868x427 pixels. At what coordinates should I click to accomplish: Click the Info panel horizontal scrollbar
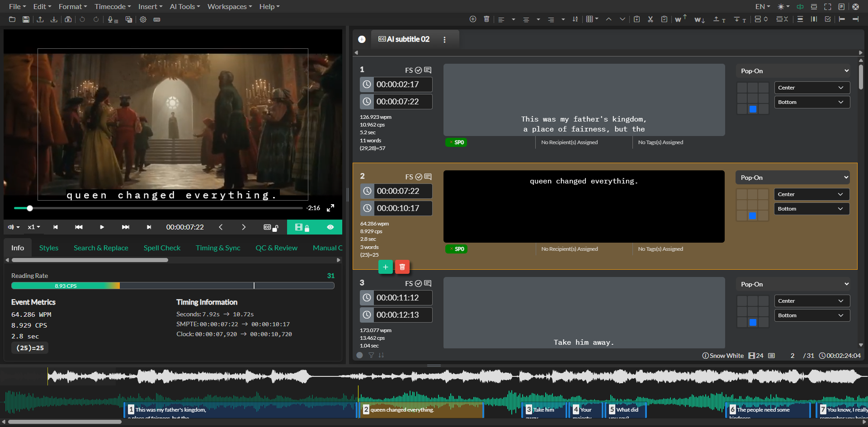click(x=90, y=260)
